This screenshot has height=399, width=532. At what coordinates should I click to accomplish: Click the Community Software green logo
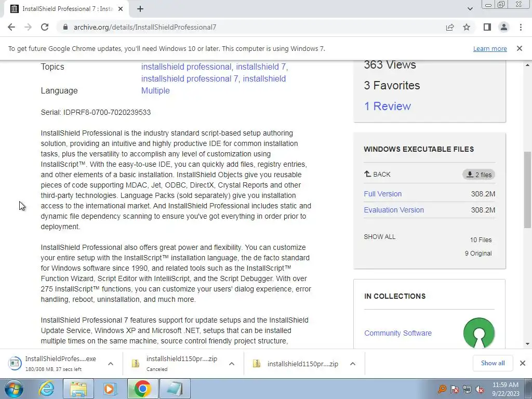(478, 333)
